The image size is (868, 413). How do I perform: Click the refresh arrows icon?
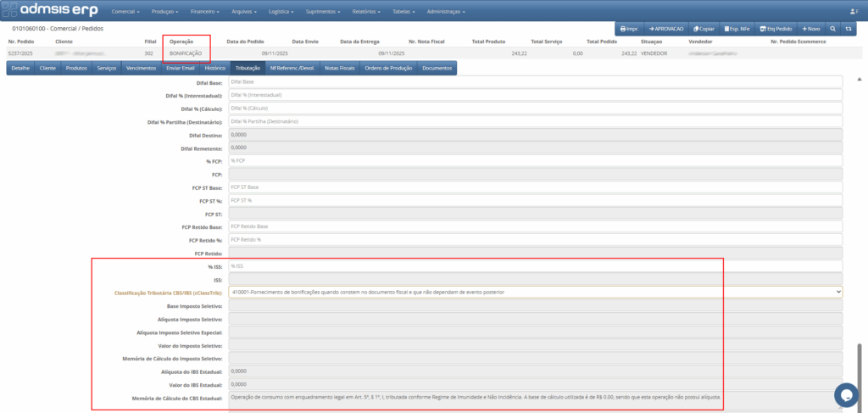849,28
